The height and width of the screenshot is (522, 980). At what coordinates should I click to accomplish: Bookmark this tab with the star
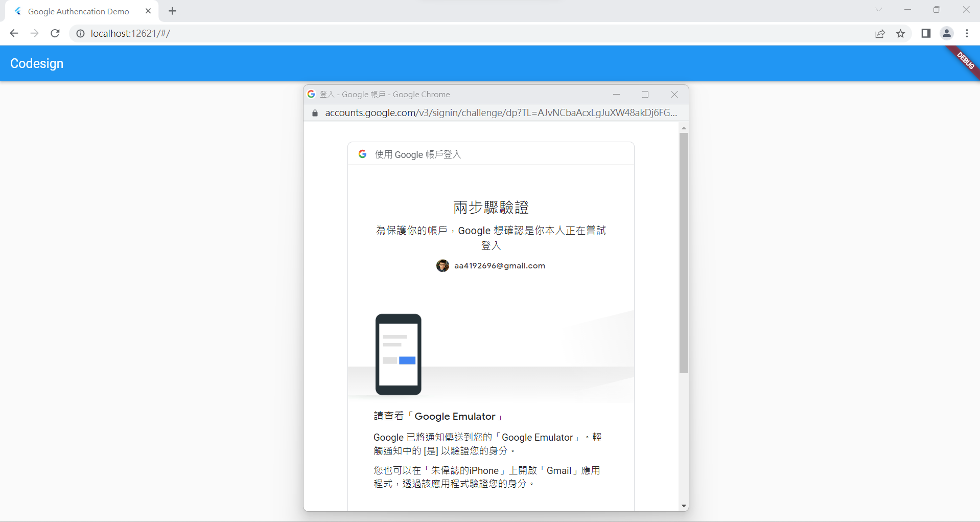(x=900, y=33)
